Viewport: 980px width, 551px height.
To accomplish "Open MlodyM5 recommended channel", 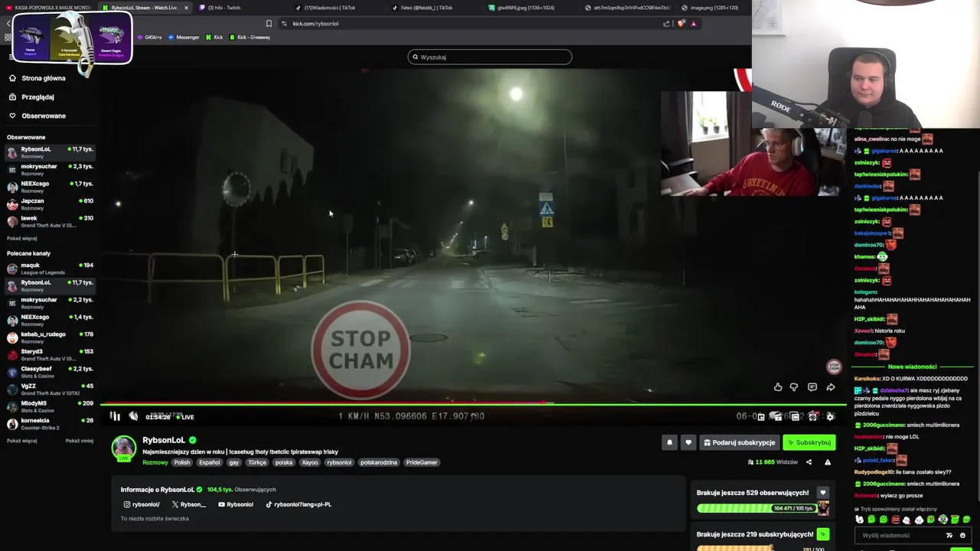I will coord(50,406).
